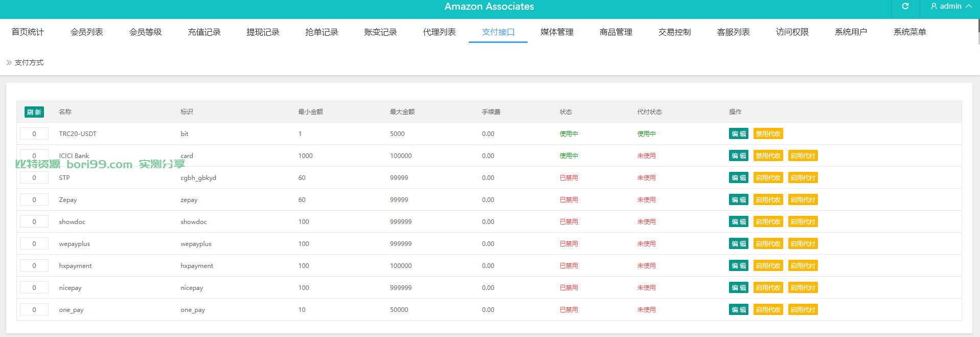Image resolution: width=980 pixels, height=337 pixels.
Task: Click the Amazon Associates header title
Action: pyautogui.click(x=489, y=6)
